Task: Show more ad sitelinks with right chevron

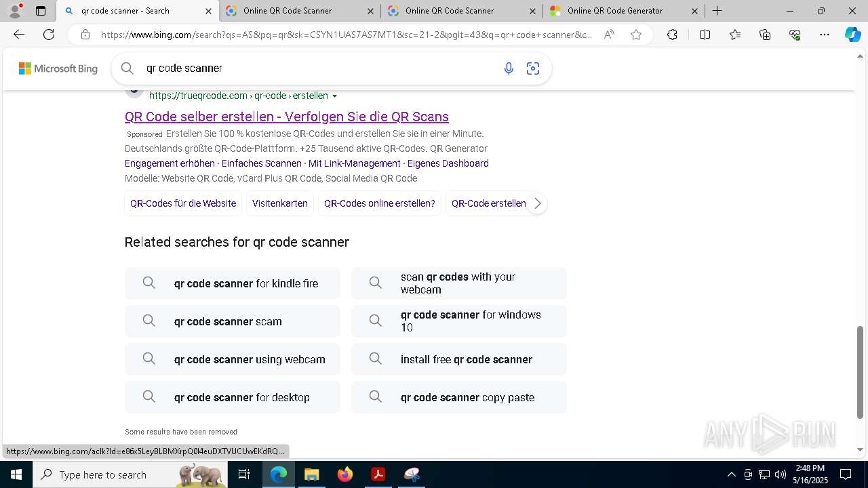Action: pyautogui.click(x=537, y=203)
